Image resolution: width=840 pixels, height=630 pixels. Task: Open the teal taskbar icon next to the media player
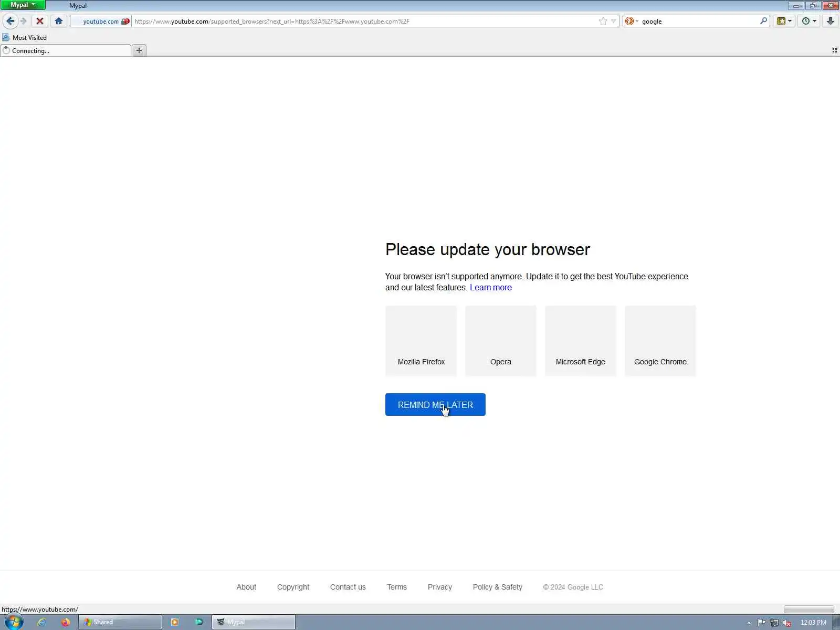(199, 622)
